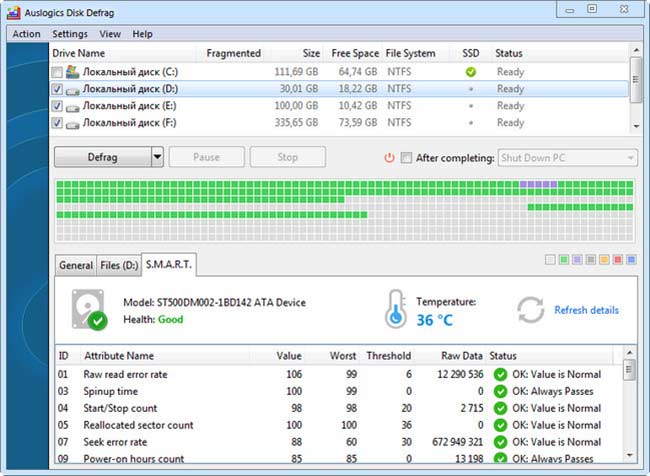Open the Help menu

click(142, 34)
